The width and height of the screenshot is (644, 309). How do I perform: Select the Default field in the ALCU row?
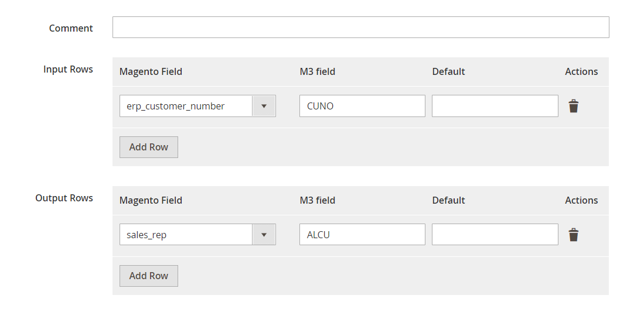coord(495,235)
